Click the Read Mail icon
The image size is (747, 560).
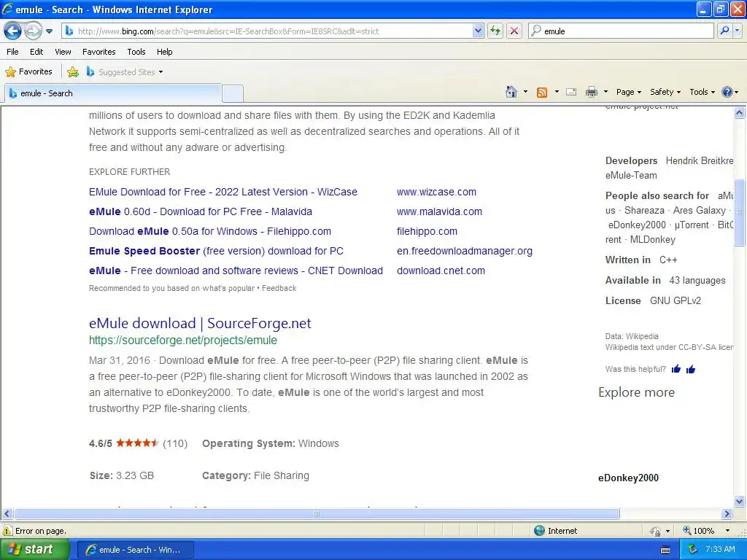(571, 92)
